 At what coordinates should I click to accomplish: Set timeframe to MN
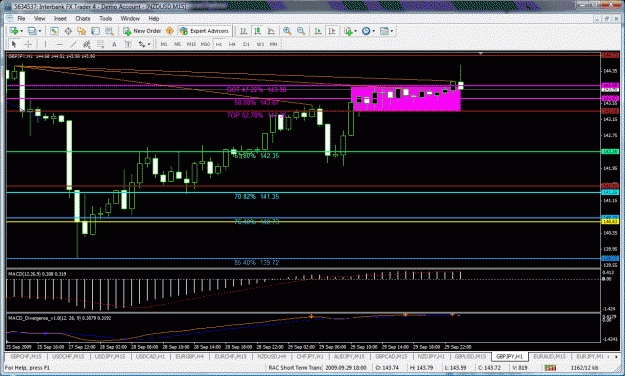pos(273,44)
